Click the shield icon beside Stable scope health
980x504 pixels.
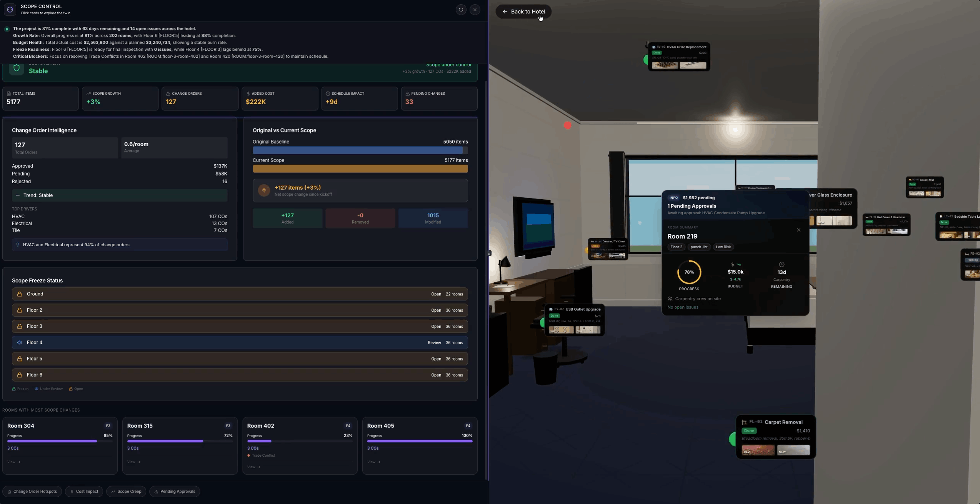tap(16, 68)
